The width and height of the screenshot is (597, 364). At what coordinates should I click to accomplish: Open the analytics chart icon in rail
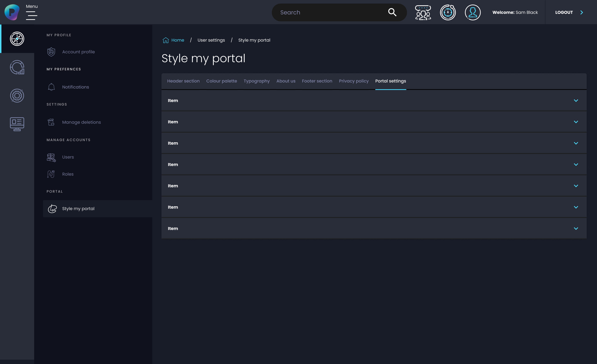[x=17, y=67]
